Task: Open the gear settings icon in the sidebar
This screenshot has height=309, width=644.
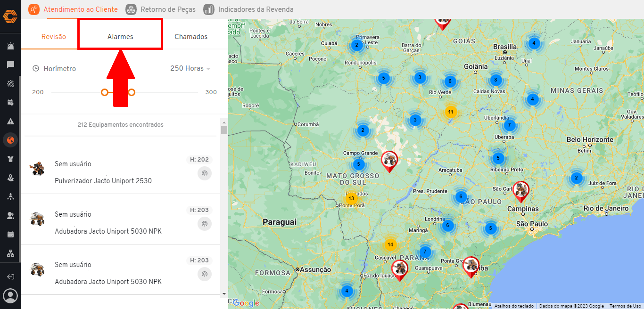Action: [x=10, y=83]
